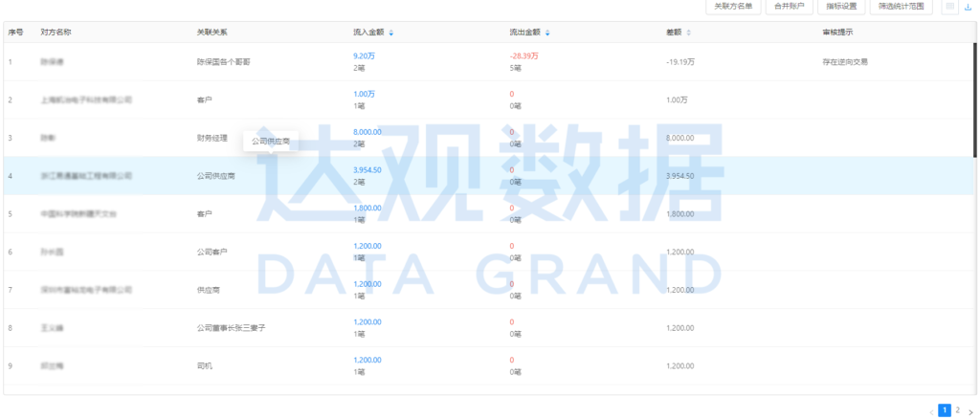Click the 9.20万 inflow amount link
Screen dimensions: 980x418
click(x=364, y=55)
